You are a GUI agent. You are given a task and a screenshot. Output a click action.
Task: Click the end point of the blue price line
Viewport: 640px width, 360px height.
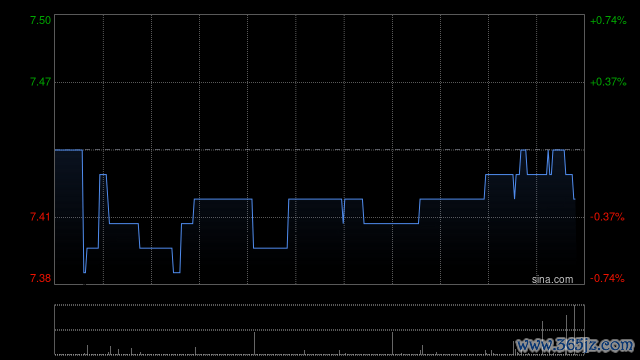point(574,199)
